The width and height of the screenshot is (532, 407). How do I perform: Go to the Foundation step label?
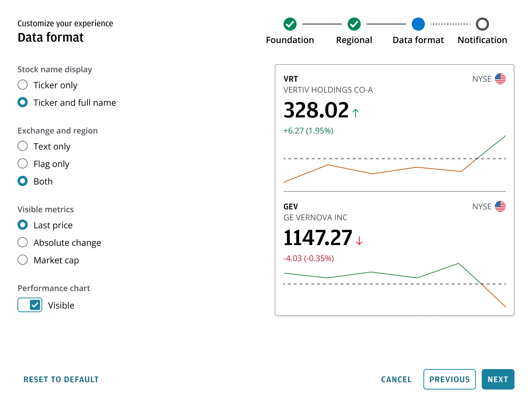pyautogui.click(x=290, y=40)
